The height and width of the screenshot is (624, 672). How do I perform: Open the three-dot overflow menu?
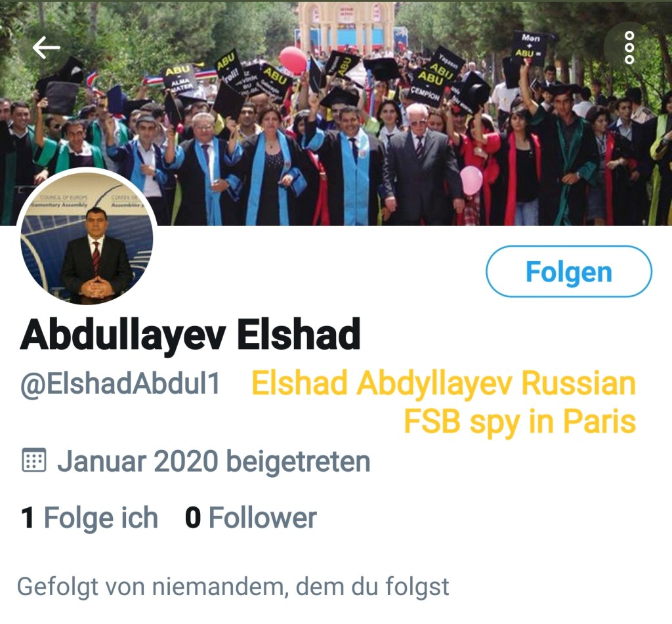click(x=629, y=47)
